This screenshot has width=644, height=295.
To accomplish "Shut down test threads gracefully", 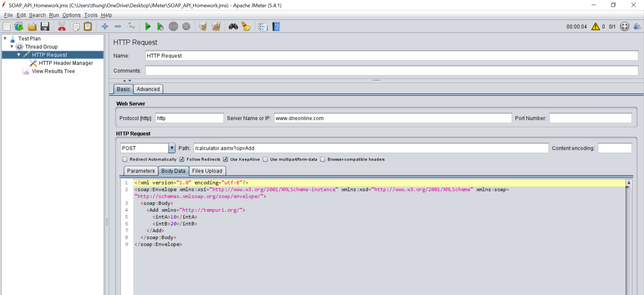I will point(186,27).
